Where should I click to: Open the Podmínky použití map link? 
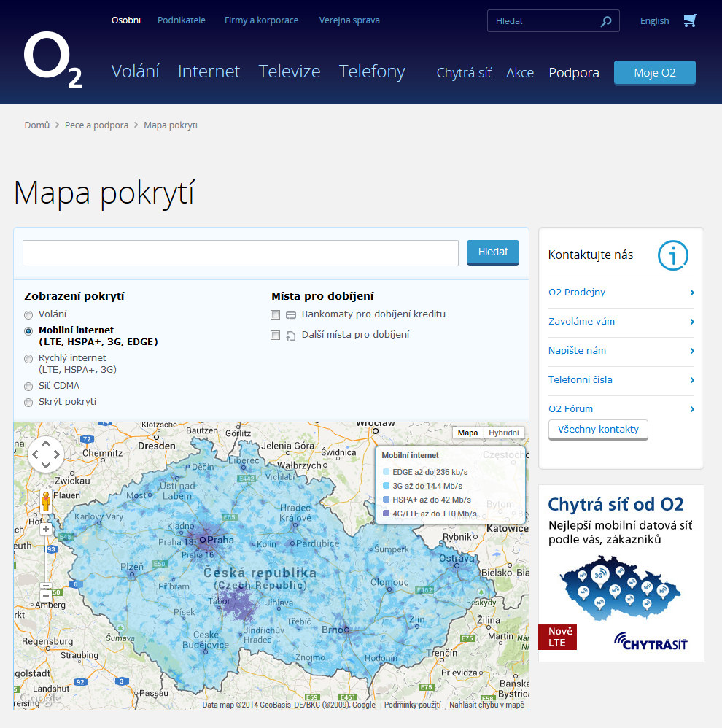point(412,705)
